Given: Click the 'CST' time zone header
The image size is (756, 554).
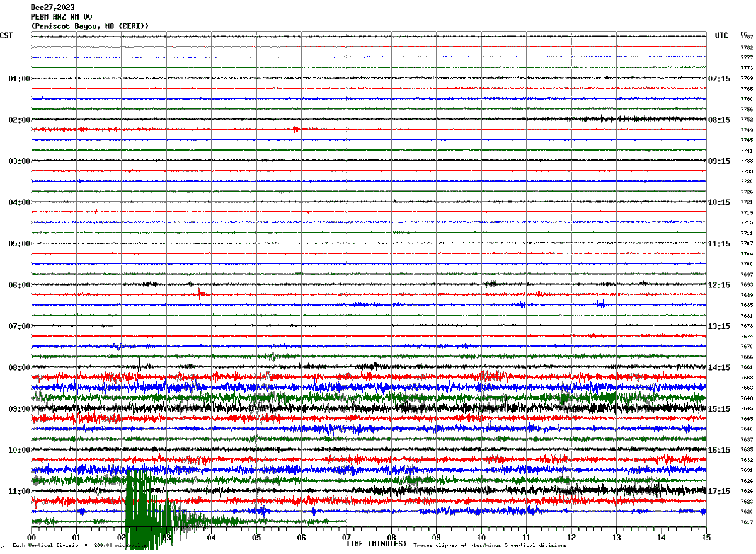Looking at the screenshot, I should (6, 36).
